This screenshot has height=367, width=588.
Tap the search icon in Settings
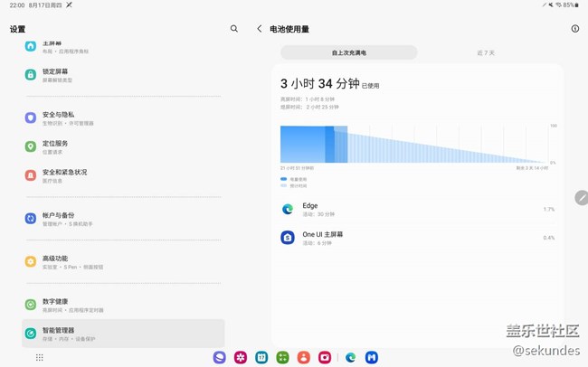point(234,29)
